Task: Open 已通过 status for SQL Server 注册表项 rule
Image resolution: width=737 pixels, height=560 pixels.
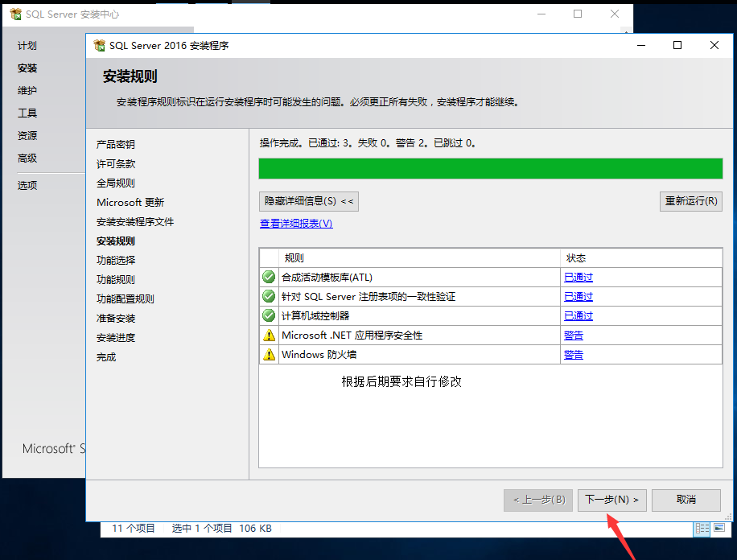Action: (x=578, y=297)
